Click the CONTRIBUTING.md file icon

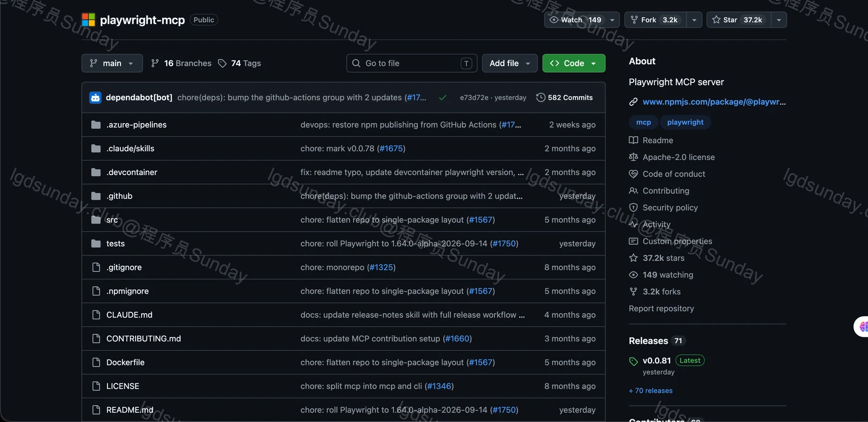coord(96,338)
